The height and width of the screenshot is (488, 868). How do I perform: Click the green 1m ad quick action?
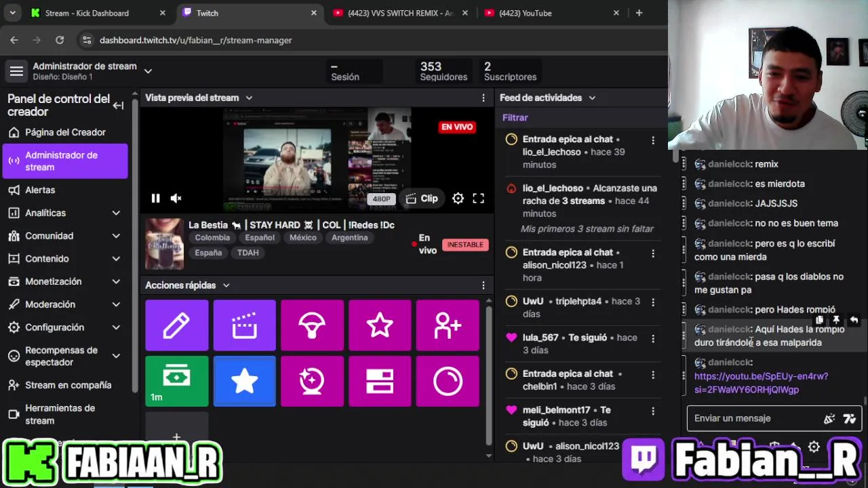click(x=176, y=381)
